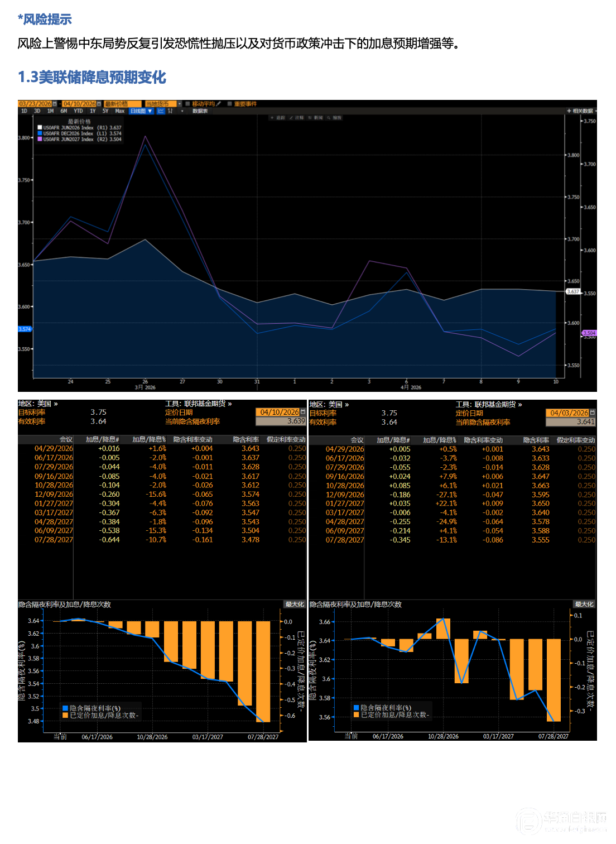
Task: Select the 1Y time range tab
Action: [93, 111]
